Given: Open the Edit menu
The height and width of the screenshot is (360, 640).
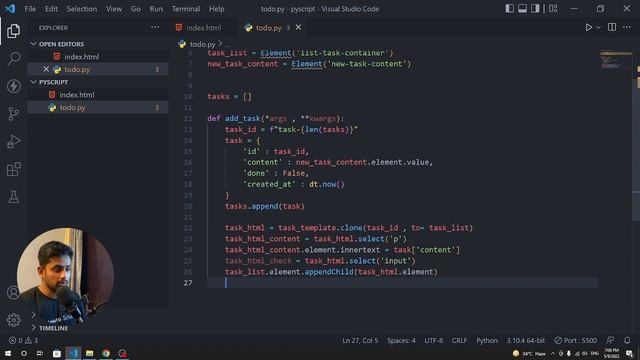Looking at the screenshot, I should pos(51,9).
